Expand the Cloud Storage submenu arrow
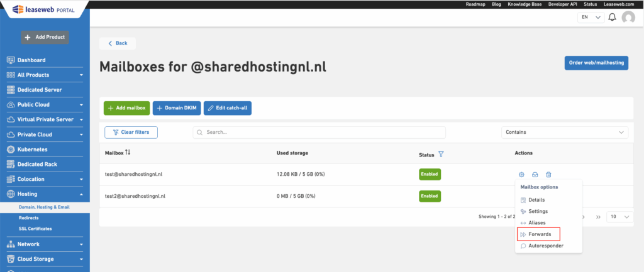 pyautogui.click(x=81, y=259)
